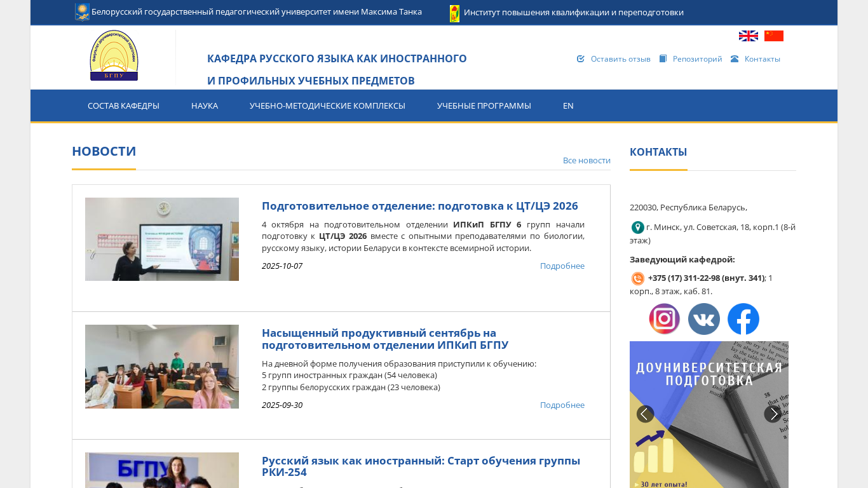Open thumbnail of ЦТ/ЦЭ 2026 news item
This screenshot has width=868, height=488.
(162, 240)
